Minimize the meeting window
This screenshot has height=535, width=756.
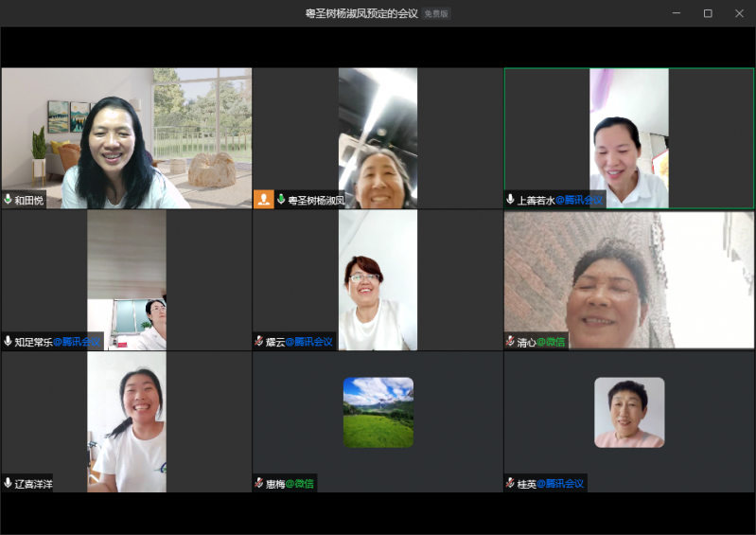click(677, 13)
